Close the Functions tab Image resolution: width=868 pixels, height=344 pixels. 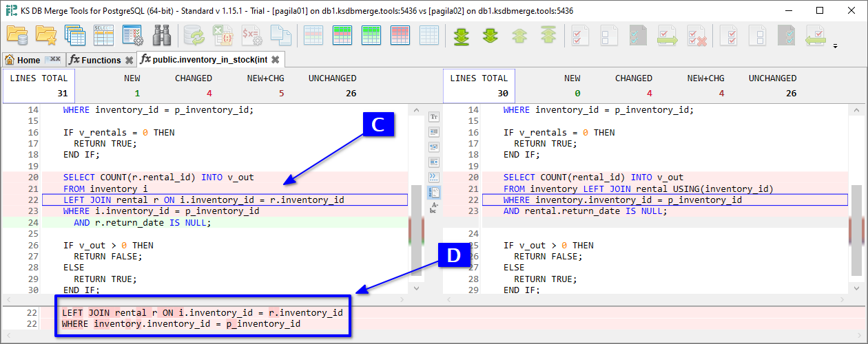point(129,60)
